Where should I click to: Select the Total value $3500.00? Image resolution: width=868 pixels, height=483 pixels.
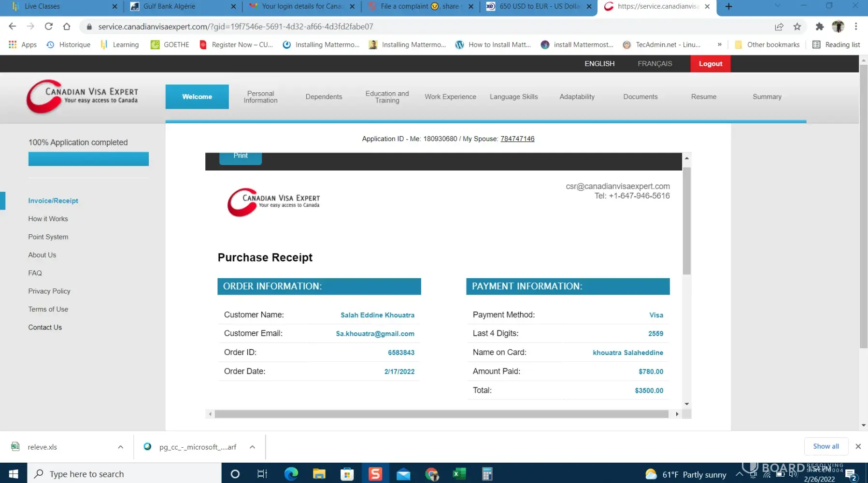tap(649, 391)
